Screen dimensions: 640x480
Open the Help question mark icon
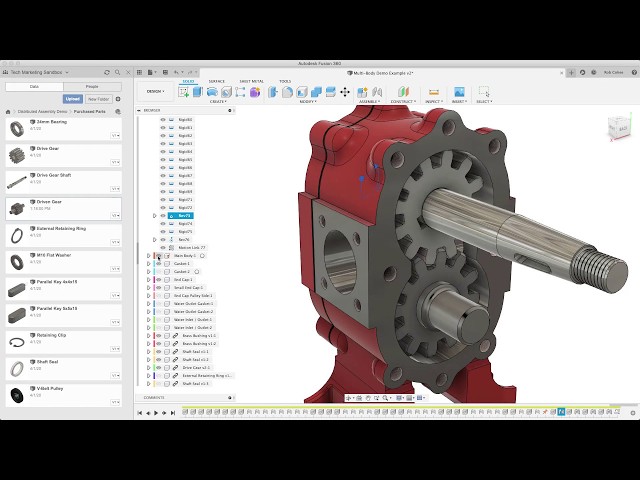pyautogui.click(x=634, y=72)
